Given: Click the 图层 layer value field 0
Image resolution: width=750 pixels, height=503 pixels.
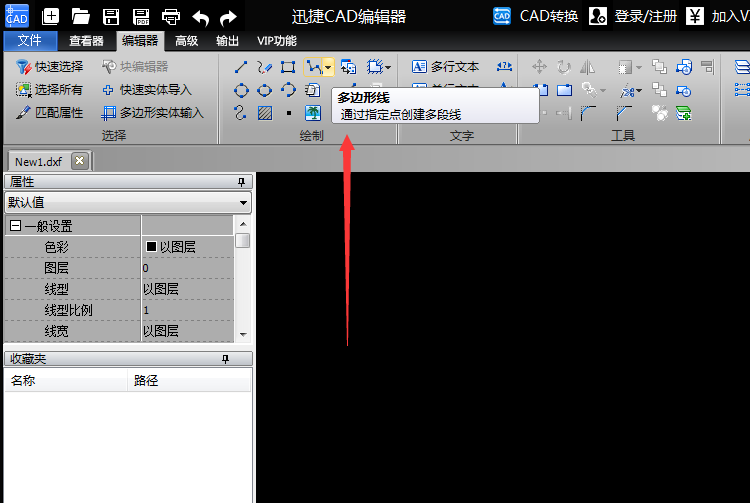Looking at the screenshot, I should click(188, 268).
